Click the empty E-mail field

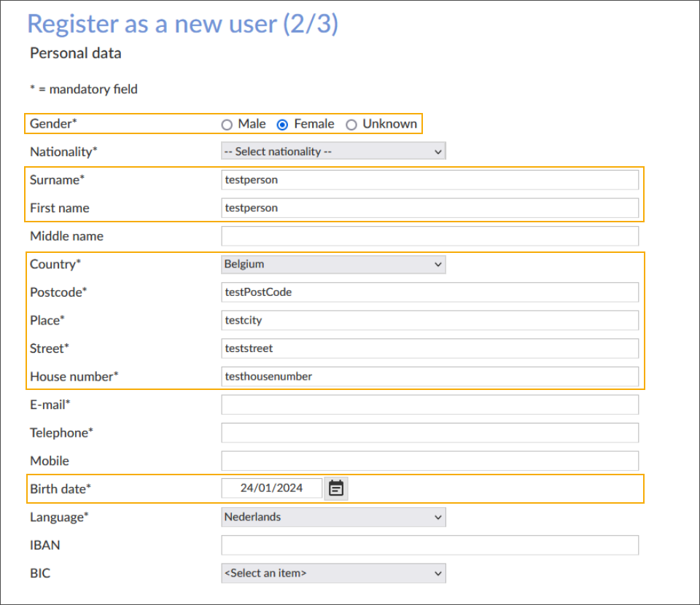click(x=429, y=405)
